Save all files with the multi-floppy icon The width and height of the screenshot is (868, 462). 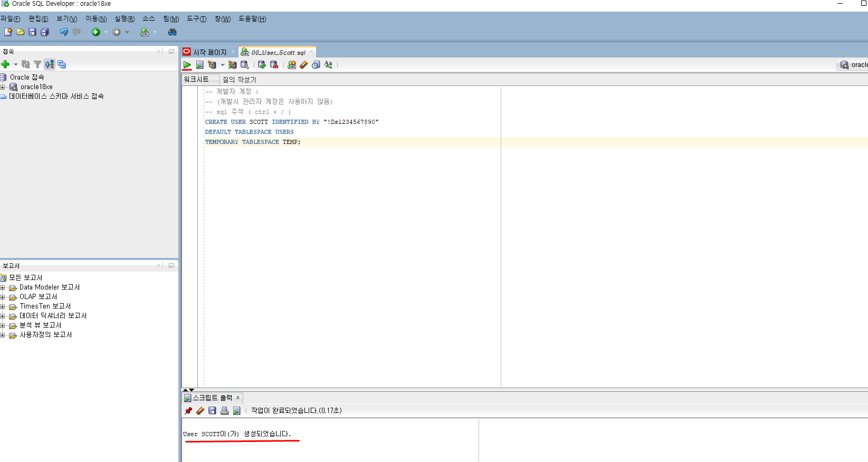tap(44, 32)
